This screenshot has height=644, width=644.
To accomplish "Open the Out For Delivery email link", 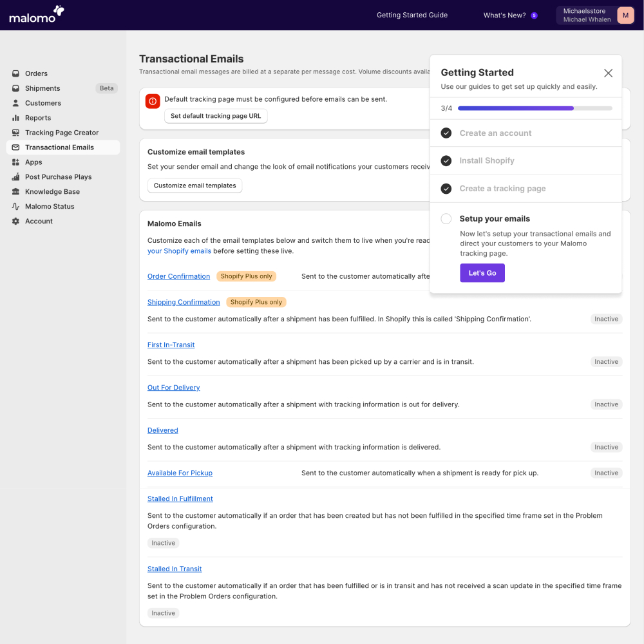I will pyautogui.click(x=174, y=388).
